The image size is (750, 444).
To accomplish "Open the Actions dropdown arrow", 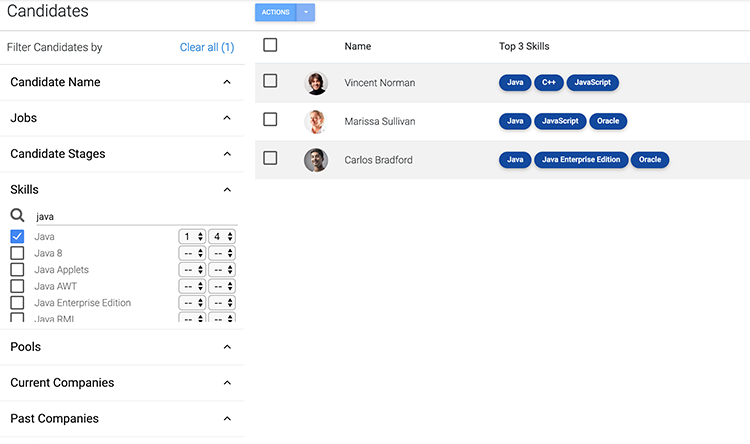I will point(306,12).
